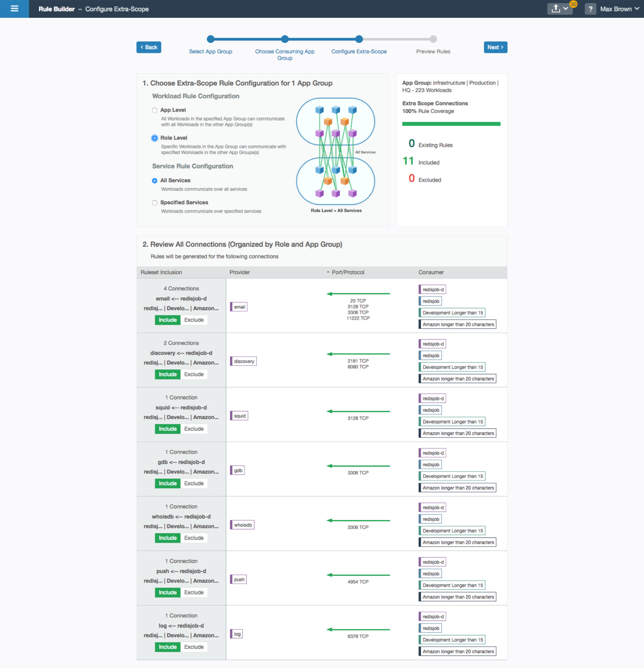Open the hamburger navigation menu
Viewport: 644px width, 668px height.
coord(14,9)
